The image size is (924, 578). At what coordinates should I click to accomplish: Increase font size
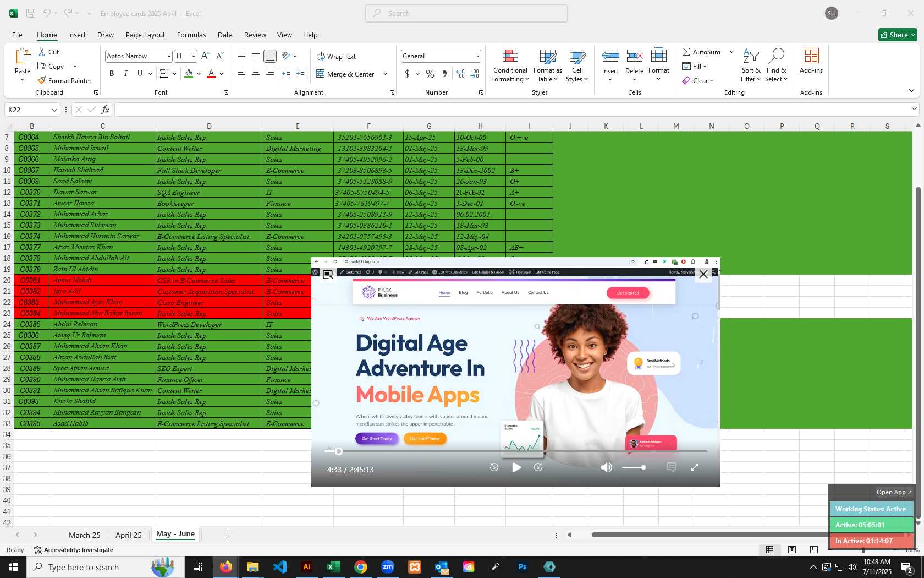pos(205,56)
